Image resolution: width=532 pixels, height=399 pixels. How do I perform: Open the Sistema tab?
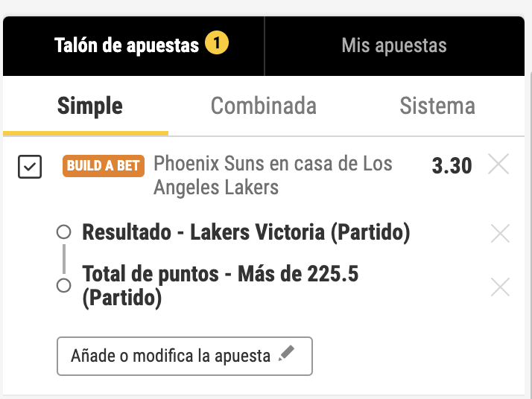pyautogui.click(x=437, y=106)
